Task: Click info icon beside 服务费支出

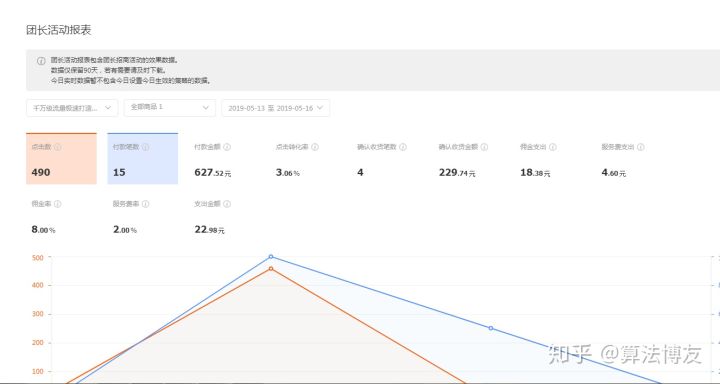Action: pos(641,147)
